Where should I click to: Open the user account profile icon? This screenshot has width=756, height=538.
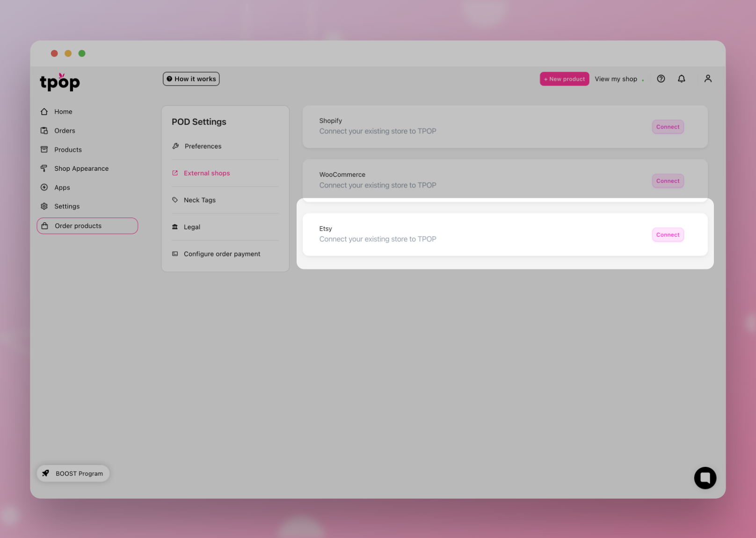(x=707, y=79)
